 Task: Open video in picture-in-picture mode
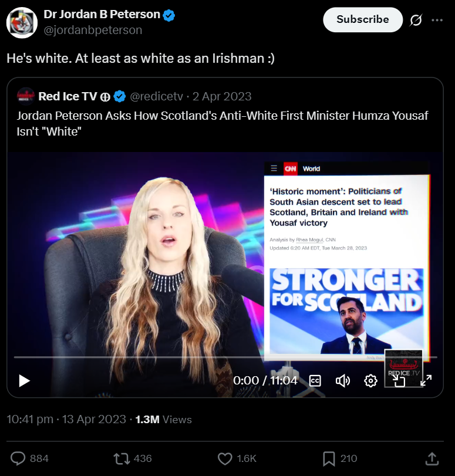click(399, 381)
